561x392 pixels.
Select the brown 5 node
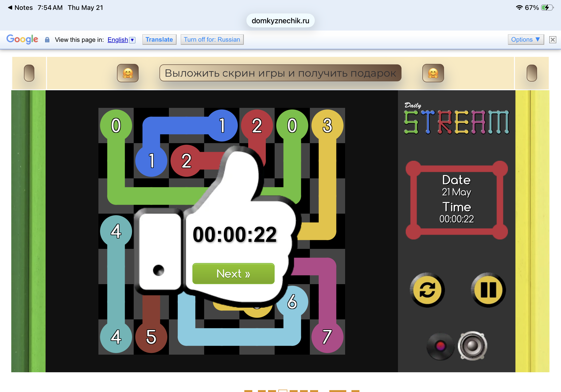(x=151, y=337)
